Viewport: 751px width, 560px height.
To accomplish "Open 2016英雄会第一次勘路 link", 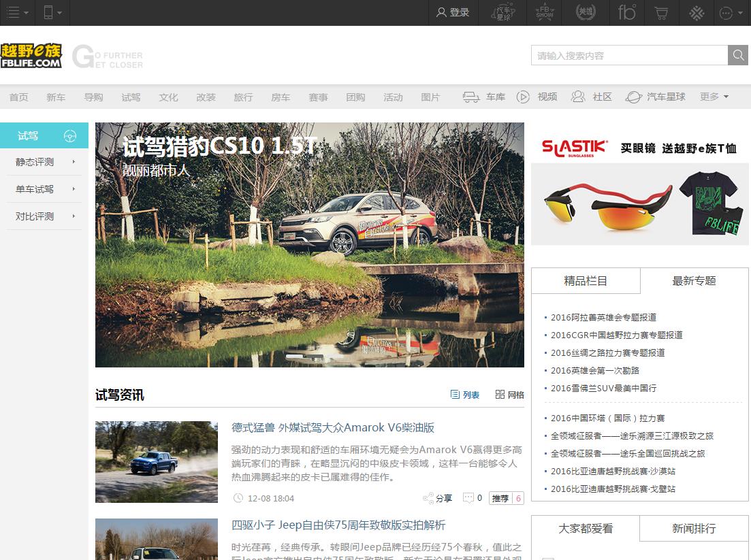I will click(x=595, y=370).
